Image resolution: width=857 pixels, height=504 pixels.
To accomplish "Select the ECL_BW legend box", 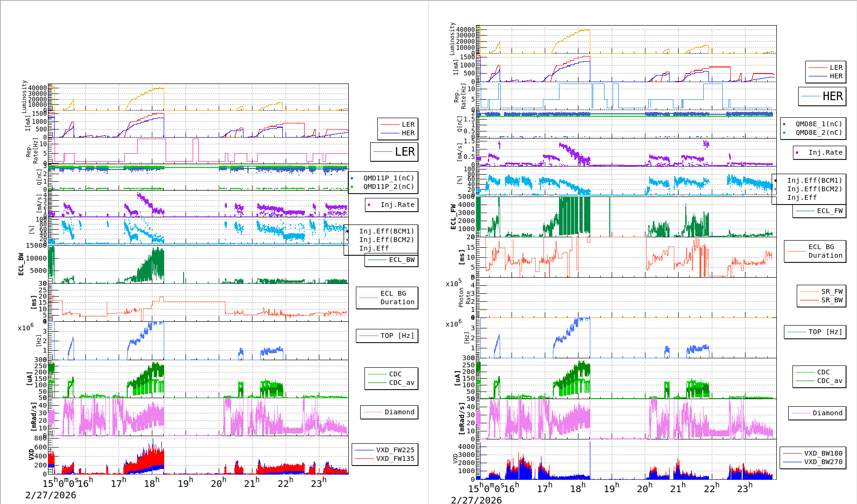I will [392, 260].
